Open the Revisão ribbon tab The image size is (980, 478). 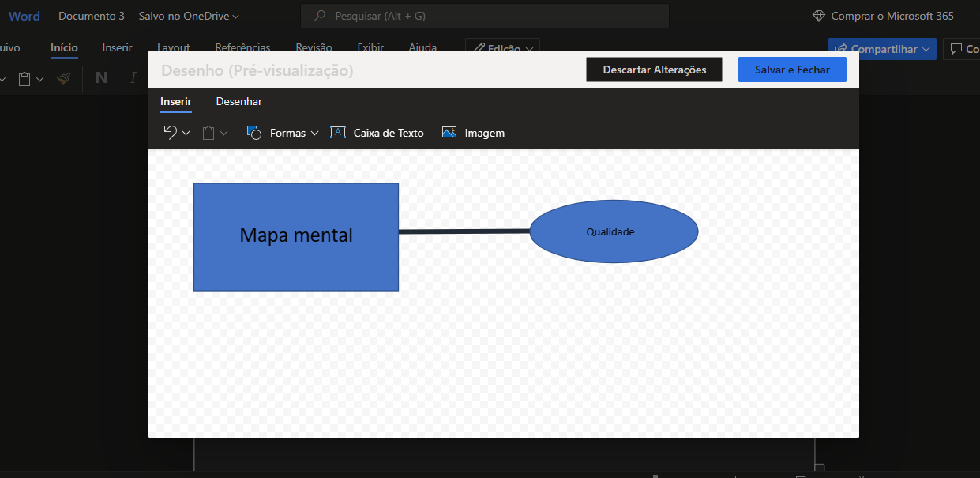[x=314, y=47]
